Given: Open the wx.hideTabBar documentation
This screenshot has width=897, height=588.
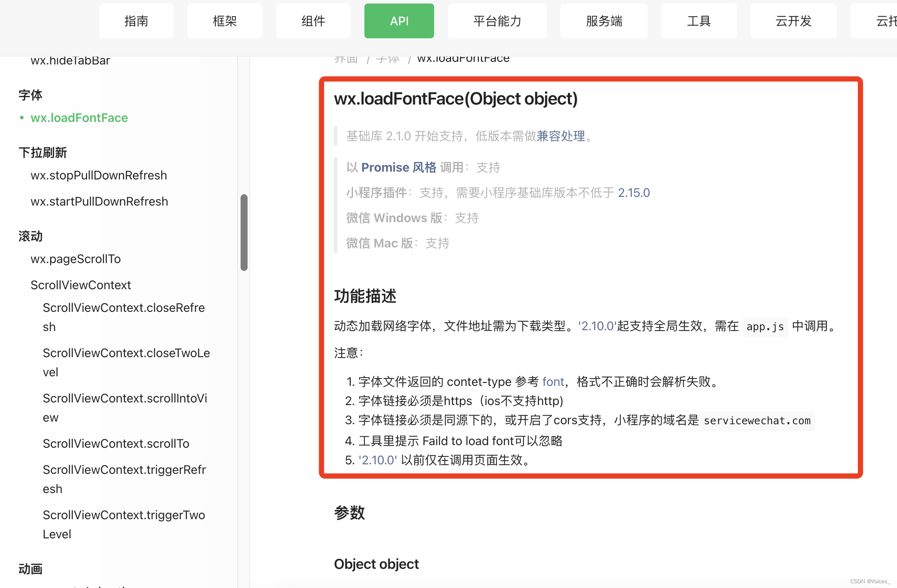Looking at the screenshot, I should [70, 61].
